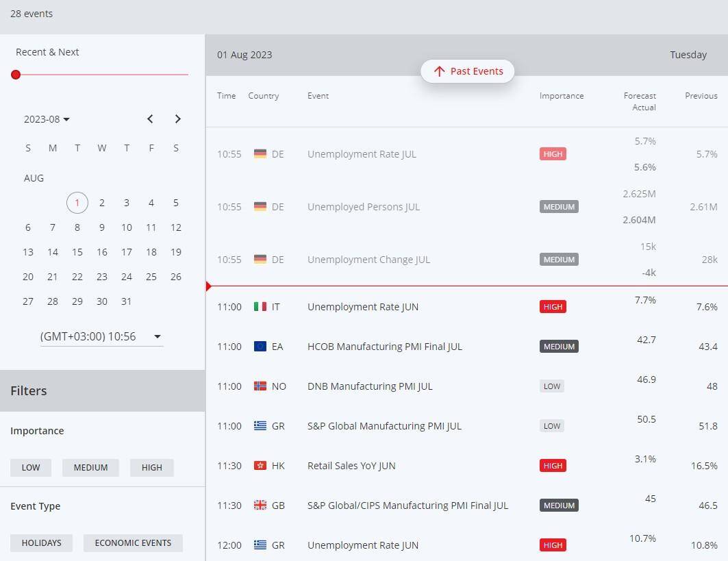Open the GMT+03:00 timezone dropdown
Viewport: 728px width, 561px height.
tap(101, 336)
